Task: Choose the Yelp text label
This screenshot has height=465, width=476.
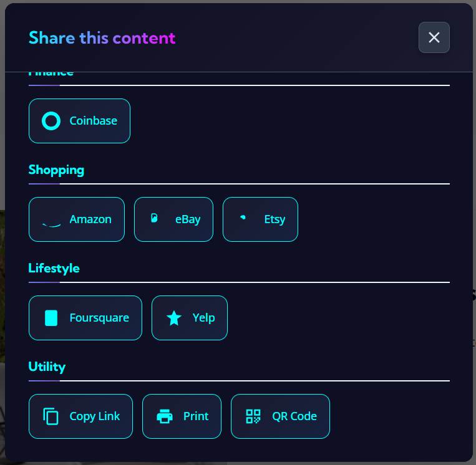Action: pyautogui.click(x=203, y=318)
